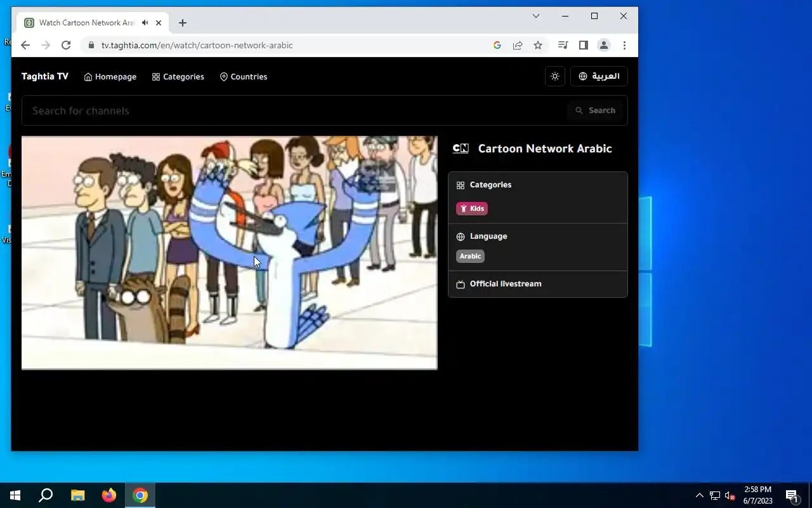Viewport: 812px width, 508px height.
Task: Open tab search chevron
Action: coord(535,16)
